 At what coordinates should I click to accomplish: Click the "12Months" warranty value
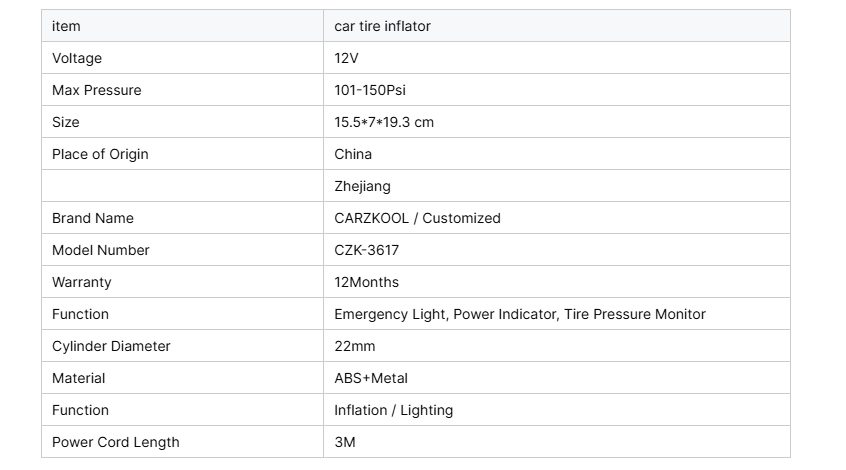[366, 282]
